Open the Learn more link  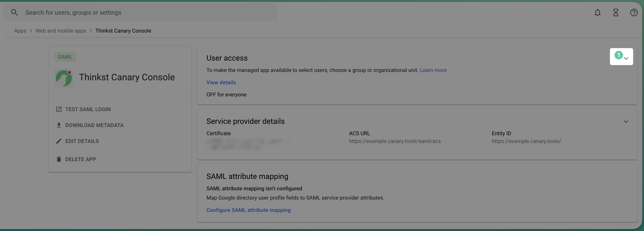click(433, 70)
